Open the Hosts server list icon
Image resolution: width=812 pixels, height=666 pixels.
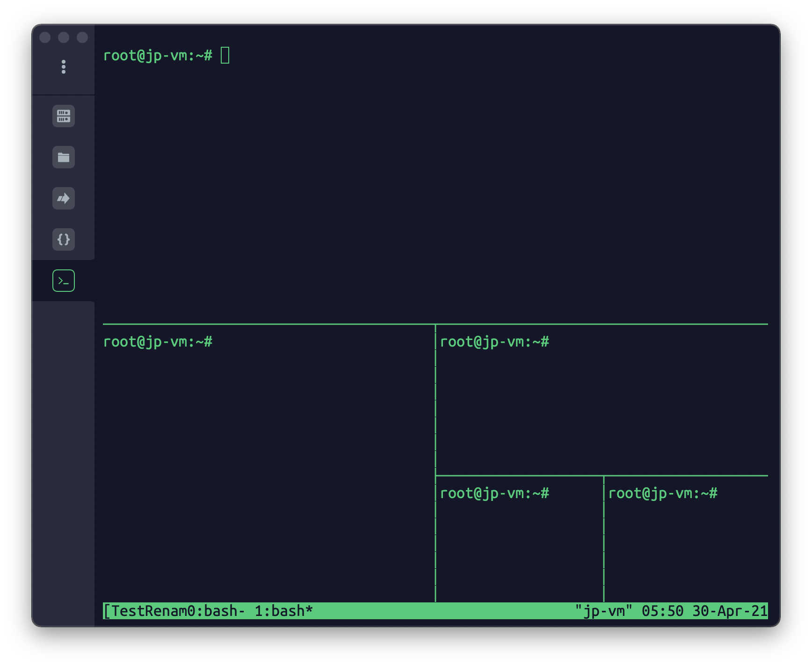[64, 116]
